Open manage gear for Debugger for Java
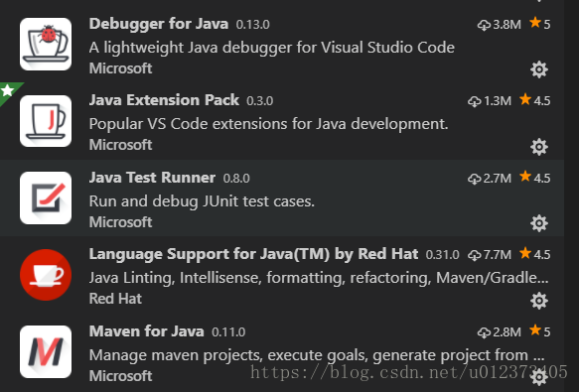This screenshot has height=392, width=579. pyautogui.click(x=539, y=69)
